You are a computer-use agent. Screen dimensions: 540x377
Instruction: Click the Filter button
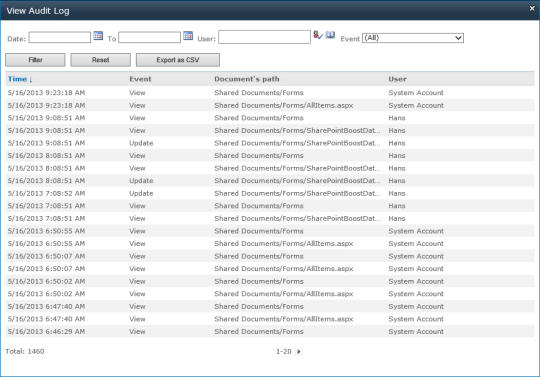[35, 60]
